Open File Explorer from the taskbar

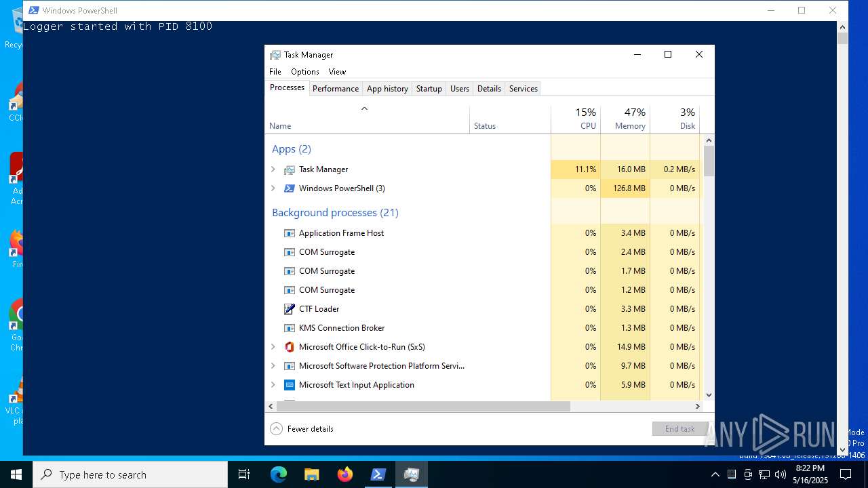tap(311, 474)
